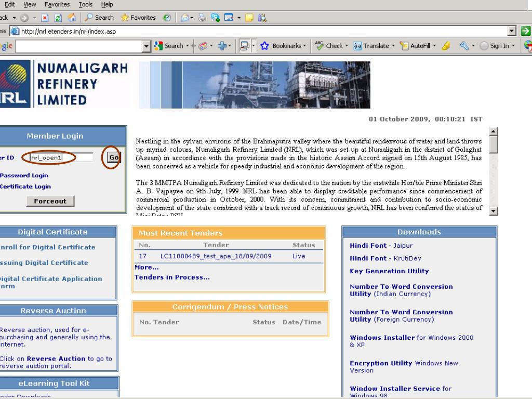Click the AutoFill icon in Google toolbar
The width and height of the screenshot is (532, 399).
coord(404,46)
